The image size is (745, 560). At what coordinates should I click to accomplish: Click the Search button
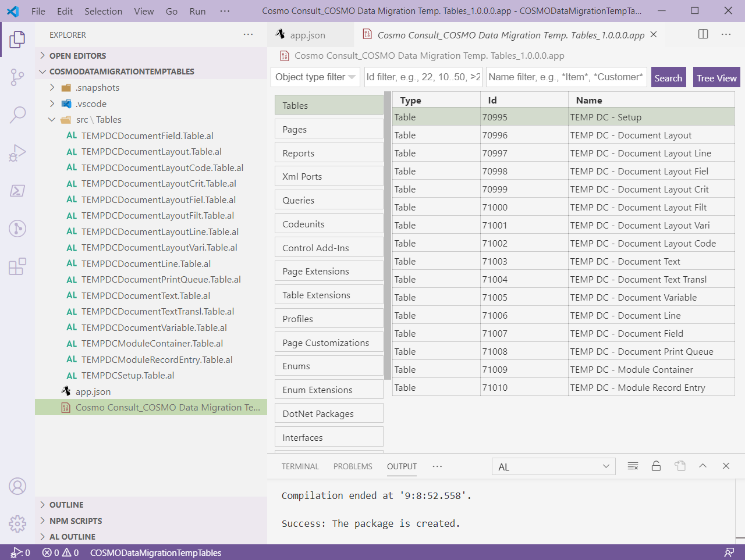coord(668,78)
